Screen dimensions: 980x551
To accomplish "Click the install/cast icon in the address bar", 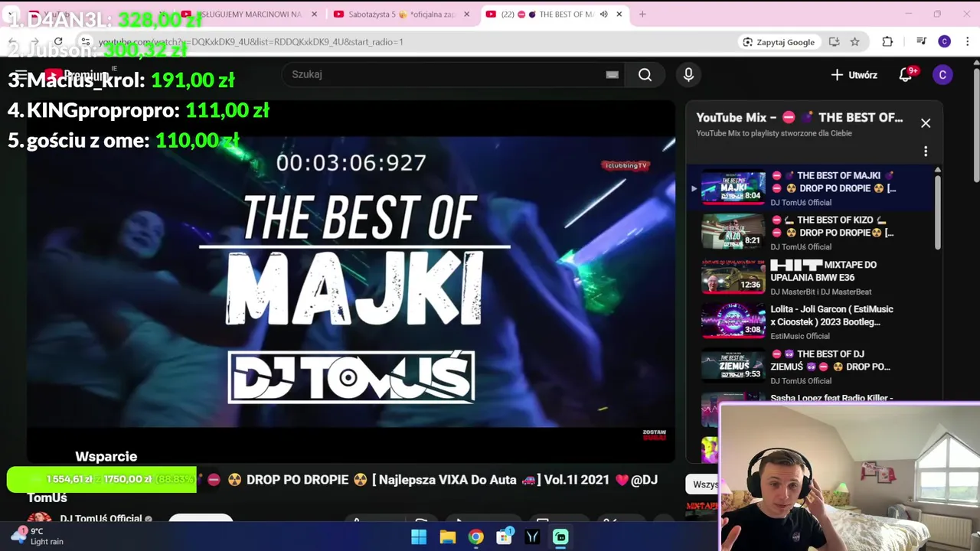I will 835,42.
